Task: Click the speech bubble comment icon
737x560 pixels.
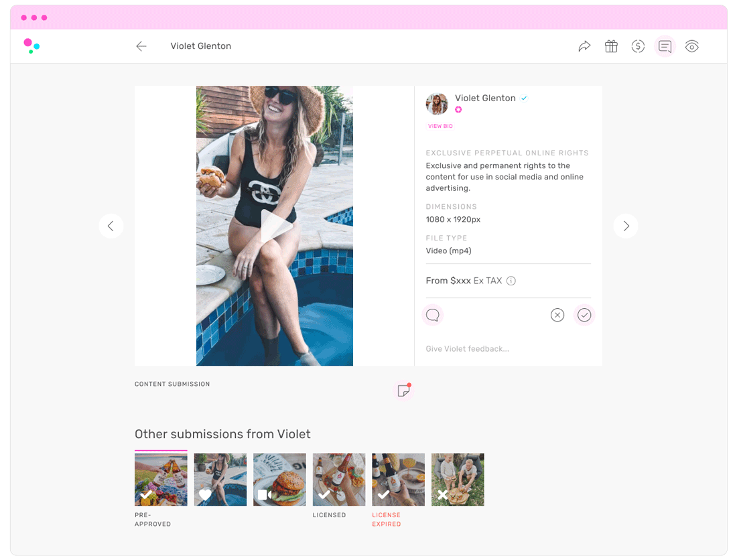Action: pos(433,315)
